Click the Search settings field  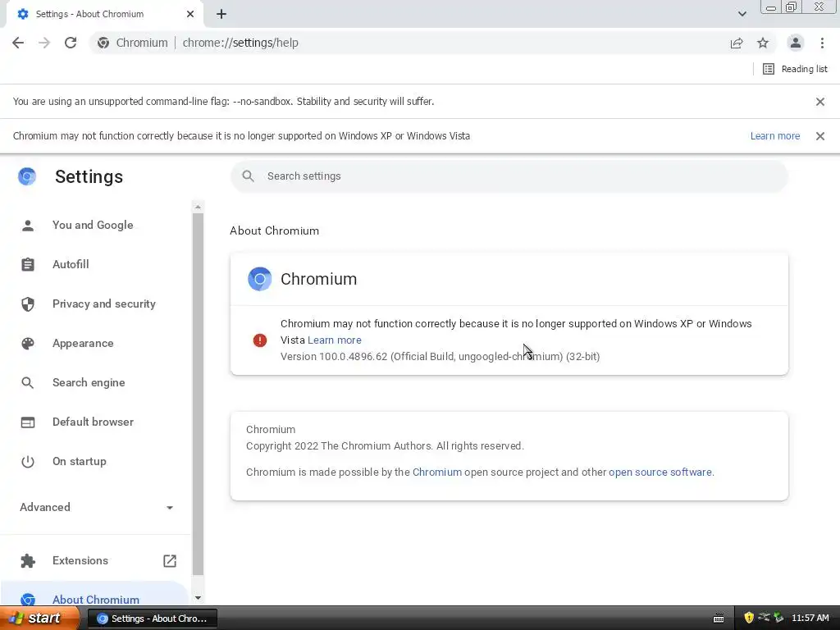tap(509, 176)
